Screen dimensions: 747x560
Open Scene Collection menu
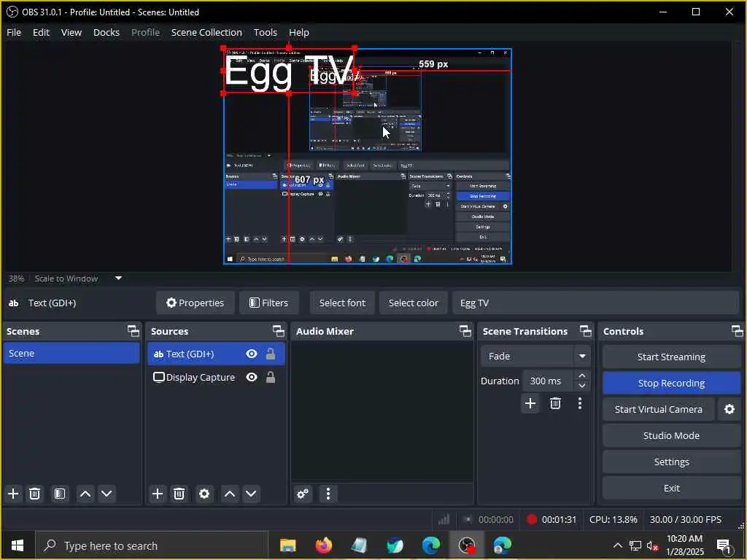click(206, 32)
